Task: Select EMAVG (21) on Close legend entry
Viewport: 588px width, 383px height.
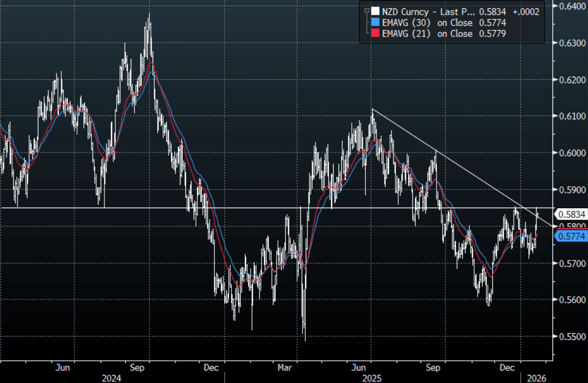Action: (x=427, y=34)
